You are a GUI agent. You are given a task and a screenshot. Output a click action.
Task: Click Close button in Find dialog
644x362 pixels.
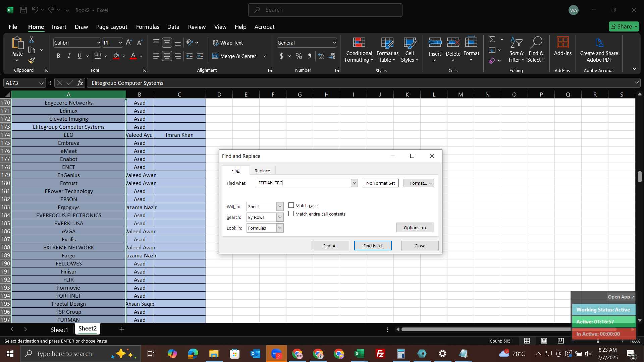pos(420,246)
